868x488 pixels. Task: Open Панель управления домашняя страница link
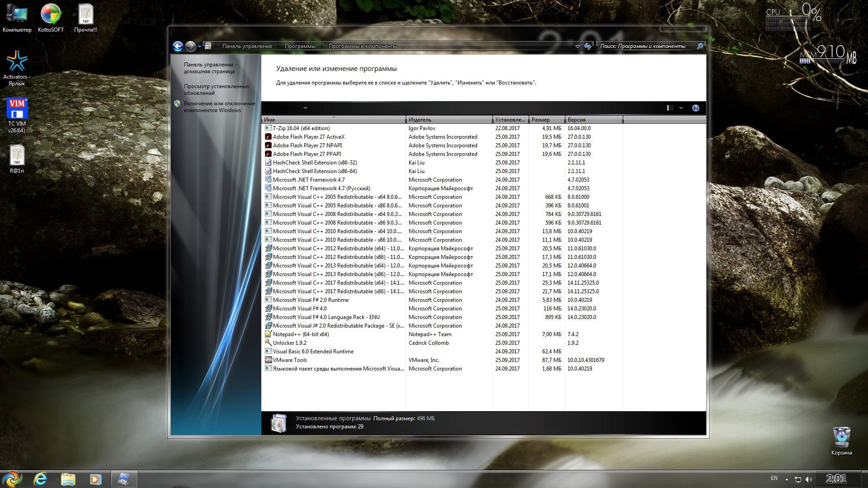click(x=210, y=68)
